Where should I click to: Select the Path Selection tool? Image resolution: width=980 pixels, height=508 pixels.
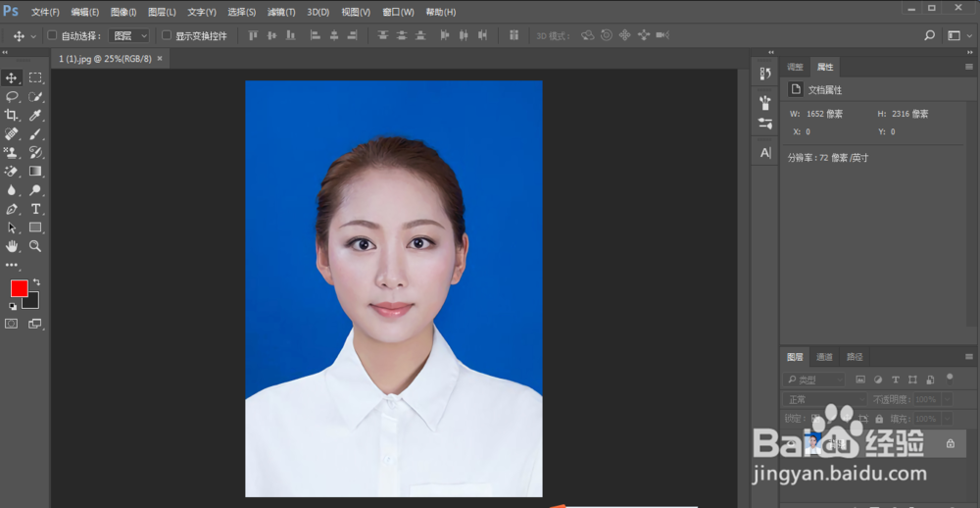(x=11, y=228)
